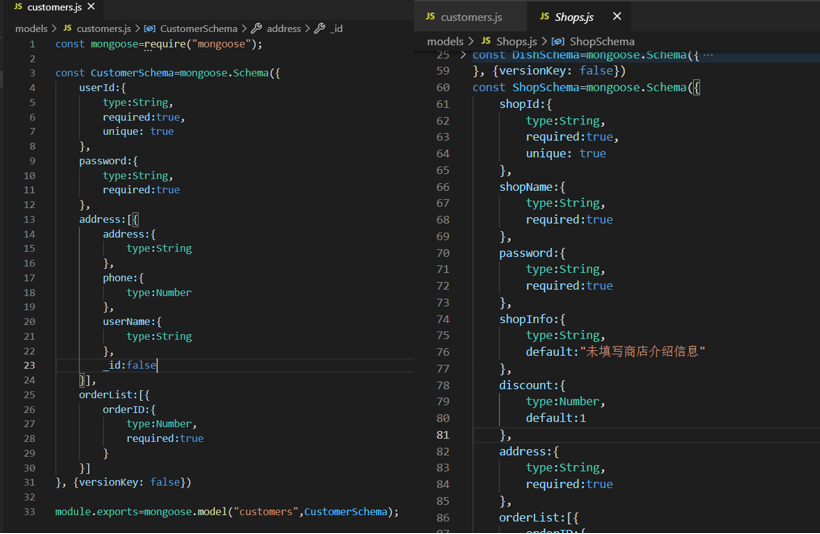Viewport: 820px width, 534px height.
Task: Click address breadcrumb item
Action: (x=283, y=29)
